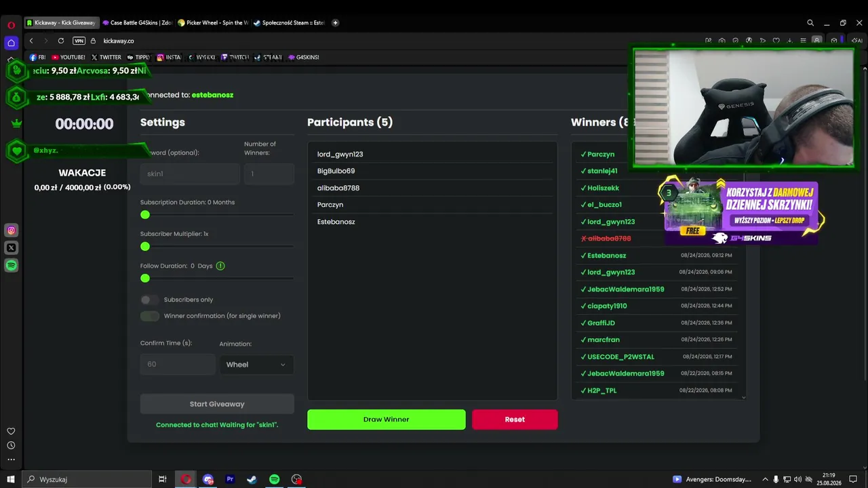Open Spotify in the Opera sidebar
The image size is (868, 488).
click(x=11, y=266)
